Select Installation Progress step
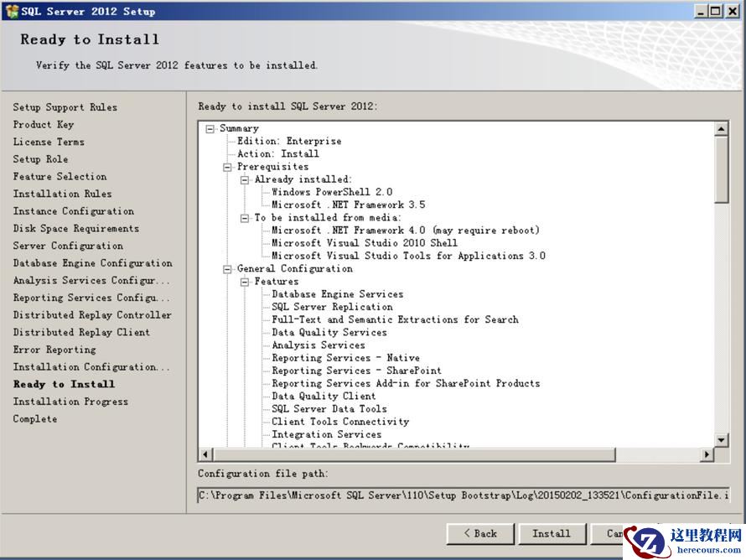Screen dimensions: 746x560 point(70,402)
